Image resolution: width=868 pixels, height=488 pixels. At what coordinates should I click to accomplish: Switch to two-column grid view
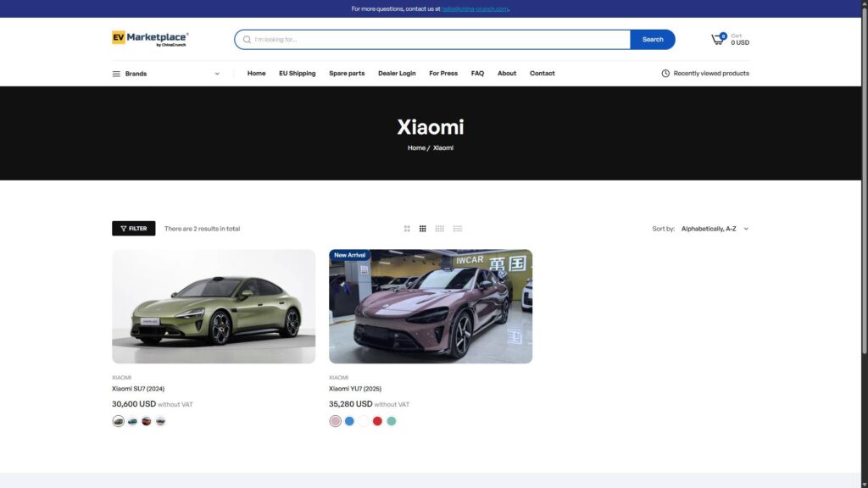coord(407,229)
